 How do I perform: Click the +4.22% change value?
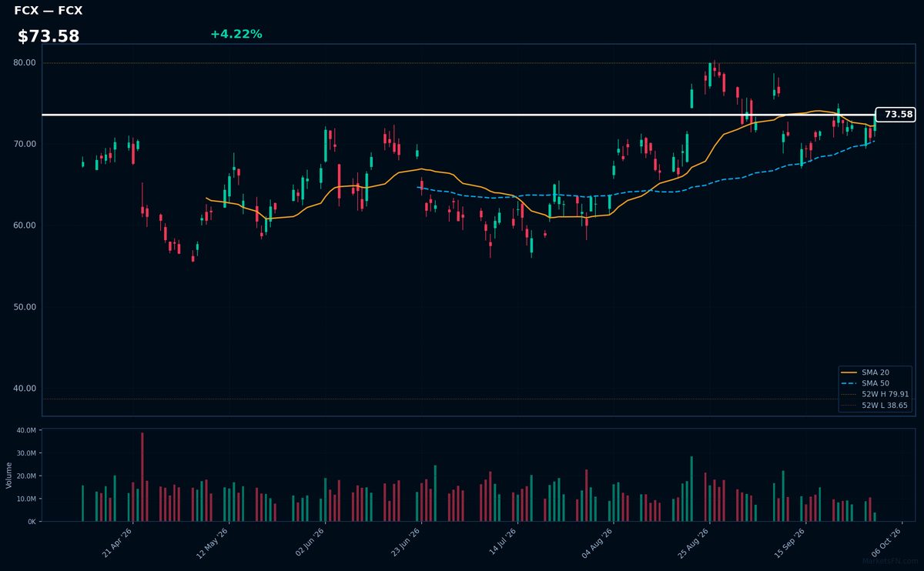click(x=236, y=34)
